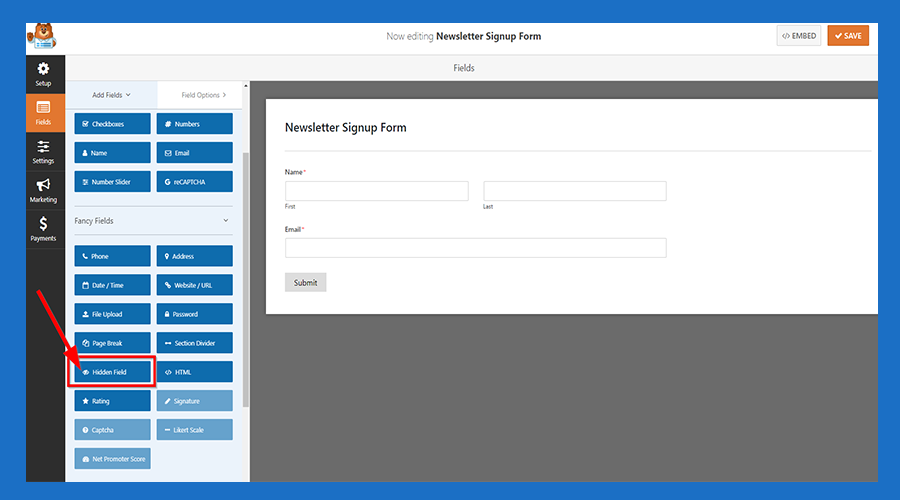This screenshot has height=500, width=900.
Task: Open the Marketing megaphone icon
Action: coord(43,190)
